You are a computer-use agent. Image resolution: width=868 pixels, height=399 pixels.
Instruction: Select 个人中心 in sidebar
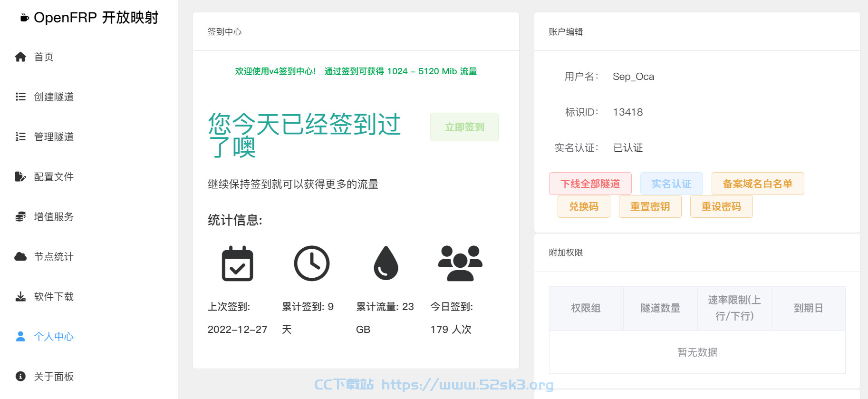coord(54,337)
